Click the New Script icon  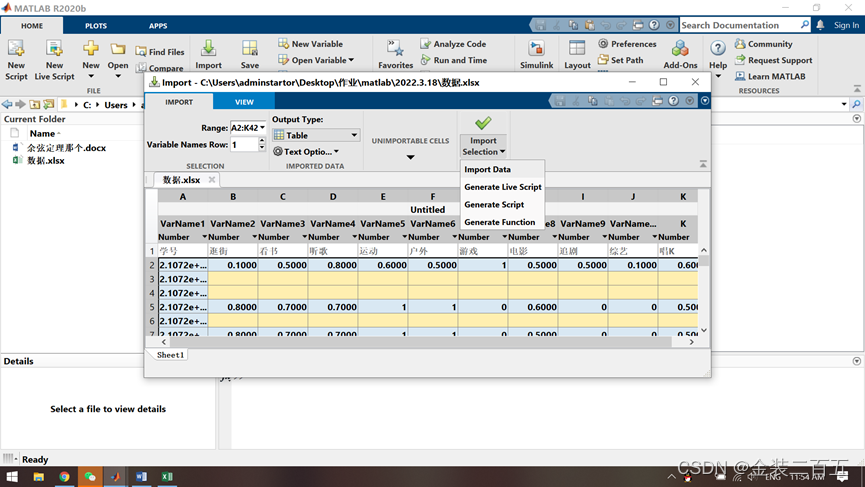[16, 49]
